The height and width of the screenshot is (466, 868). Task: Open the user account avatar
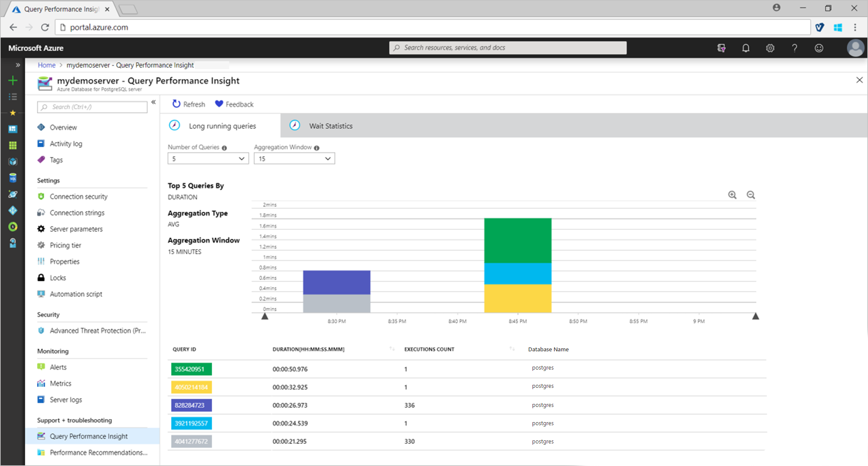point(855,48)
